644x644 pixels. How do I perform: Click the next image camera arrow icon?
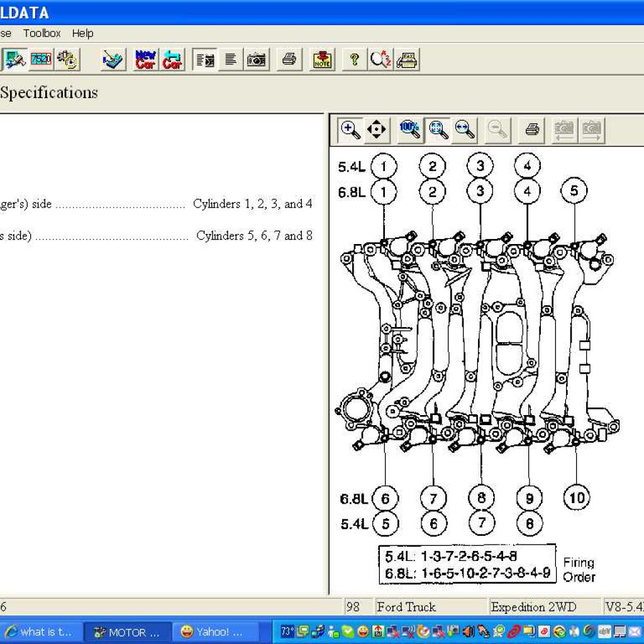(x=591, y=130)
